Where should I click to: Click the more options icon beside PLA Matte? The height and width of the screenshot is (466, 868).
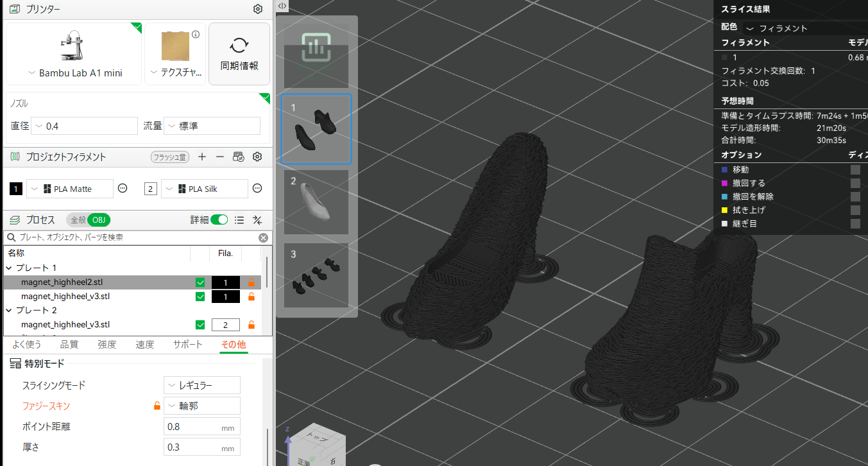123,189
